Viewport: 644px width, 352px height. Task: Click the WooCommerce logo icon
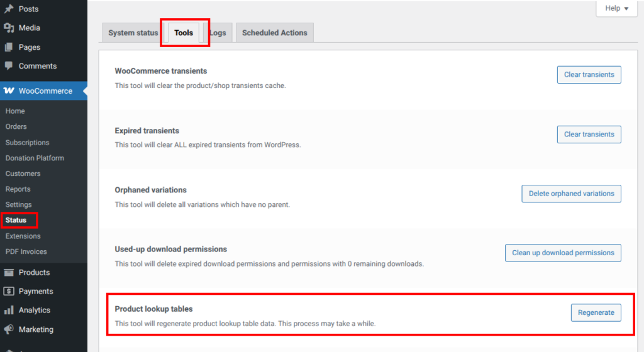9,91
